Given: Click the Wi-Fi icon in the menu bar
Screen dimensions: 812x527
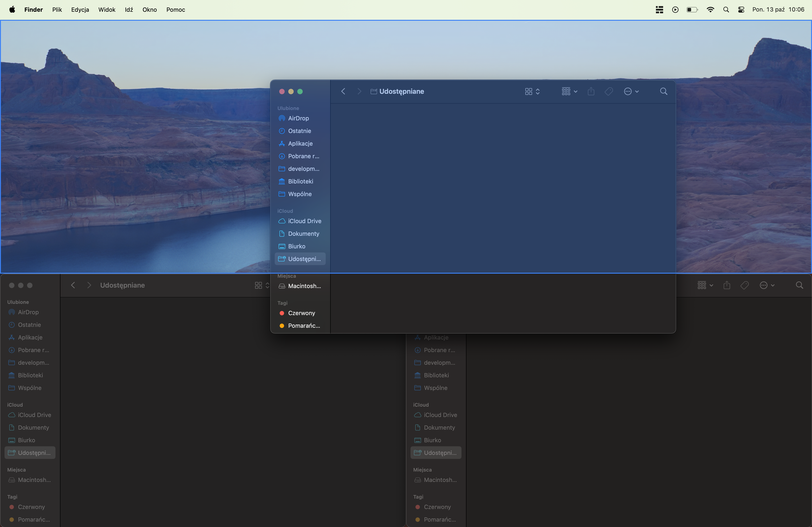Looking at the screenshot, I should tap(710, 9).
